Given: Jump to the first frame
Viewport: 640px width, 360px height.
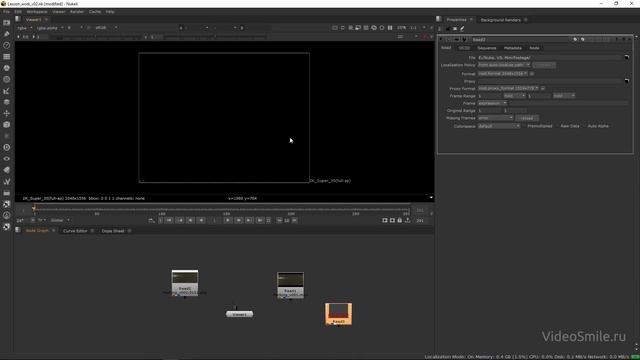Looking at the screenshot, I should (x=169, y=220).
